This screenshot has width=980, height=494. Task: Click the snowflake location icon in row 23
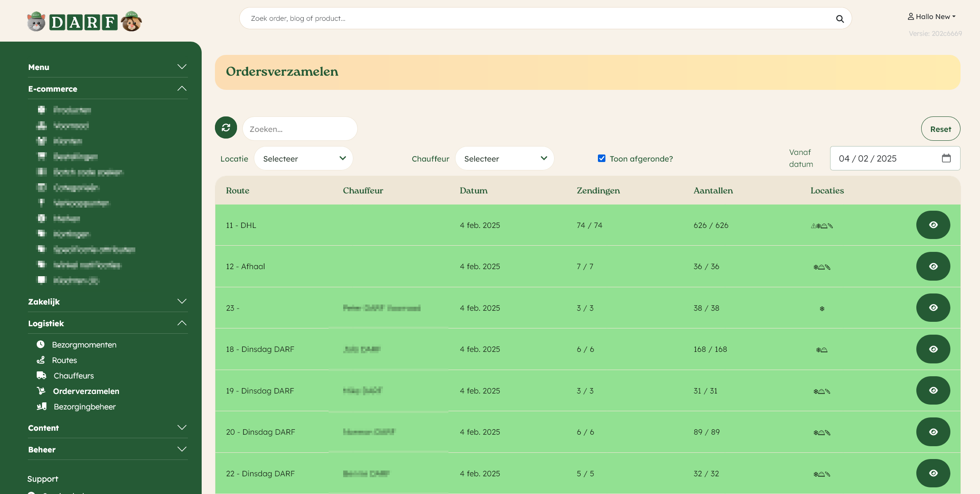822,309
